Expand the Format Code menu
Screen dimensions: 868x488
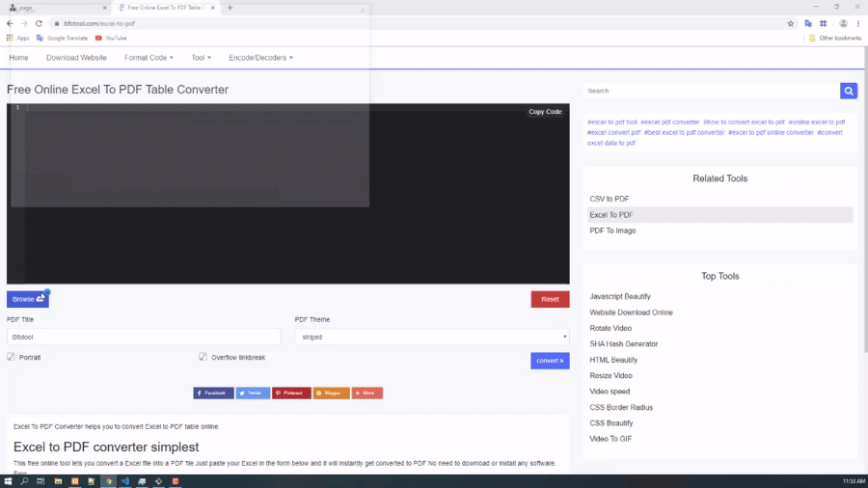click(147, 58)
